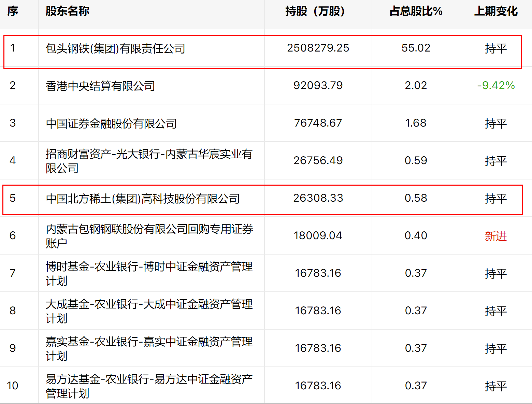This screenshot has height=404, width=532.
Task: Click the 序 column header
Action: (x=13, y=11)
